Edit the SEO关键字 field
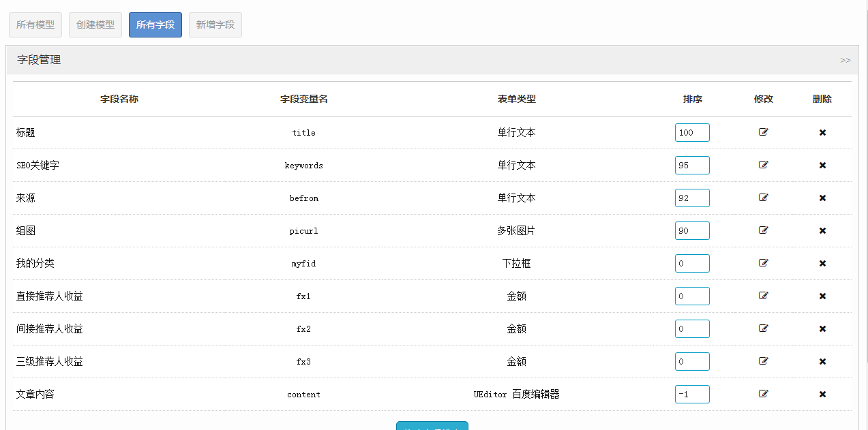Screen dimensions: 868x430 (763, 165)
